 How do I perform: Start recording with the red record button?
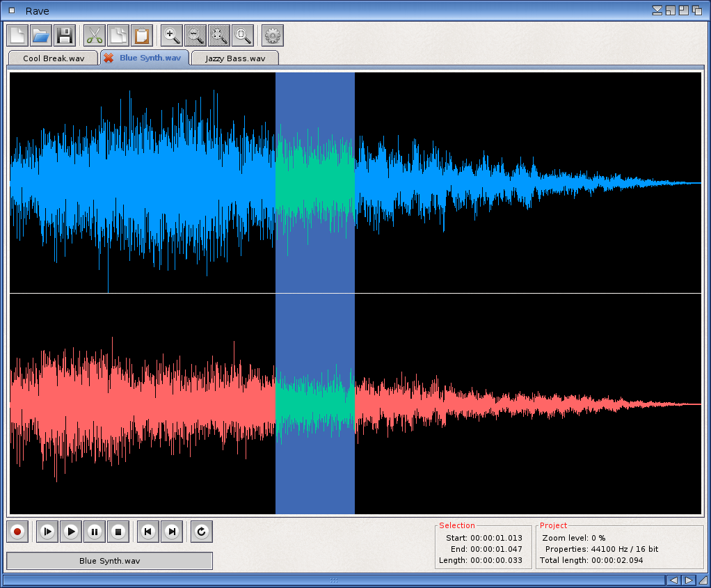pyautogui.click(x=17, y=532)
